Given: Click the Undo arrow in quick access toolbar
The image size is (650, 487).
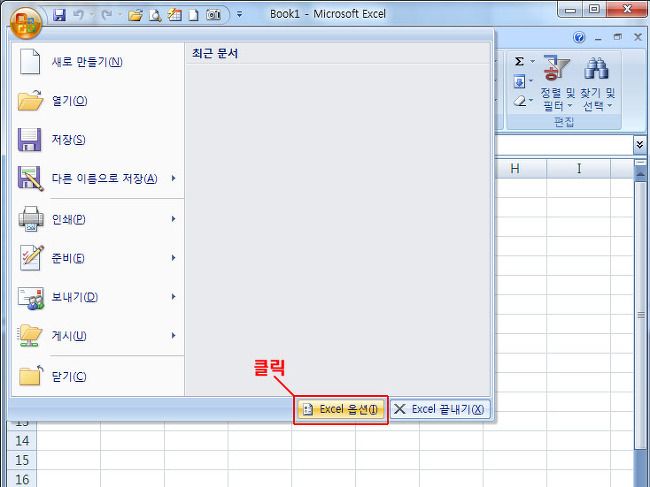Looking at the screenshot, I should pos(78,15).
